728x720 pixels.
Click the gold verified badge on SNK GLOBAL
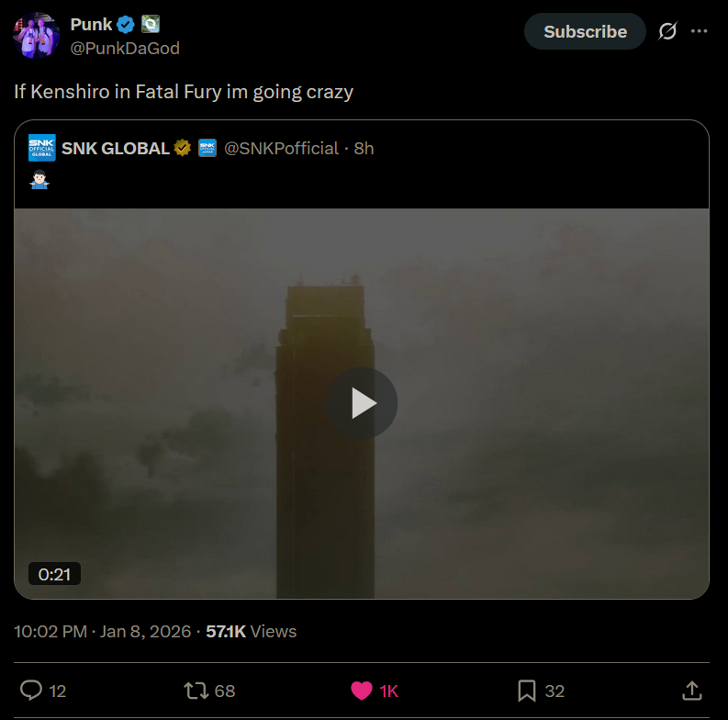[183, 148]
